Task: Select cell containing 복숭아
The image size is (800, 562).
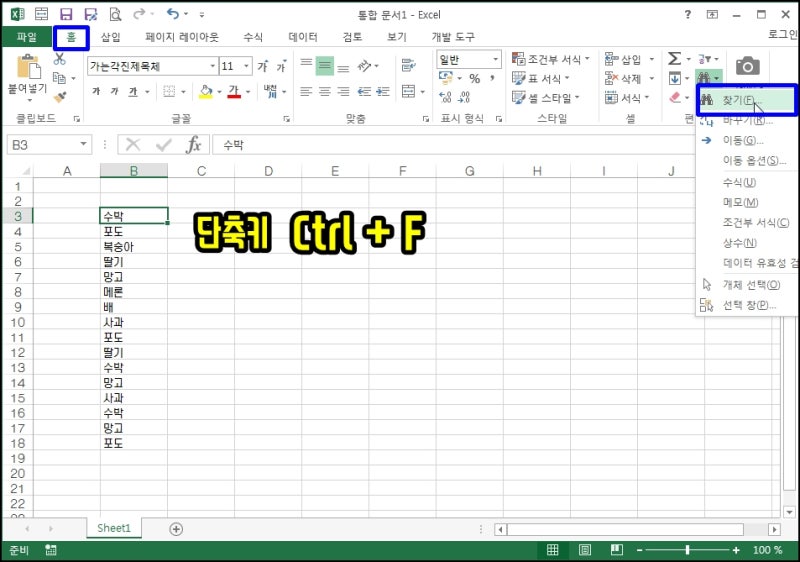Action: [x=134, y=247]
